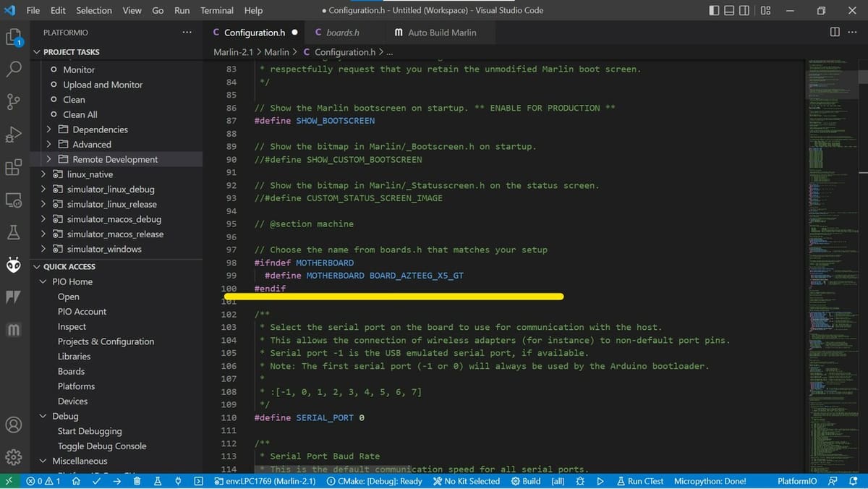Toggle primary side bar visibility

[715, 11]
